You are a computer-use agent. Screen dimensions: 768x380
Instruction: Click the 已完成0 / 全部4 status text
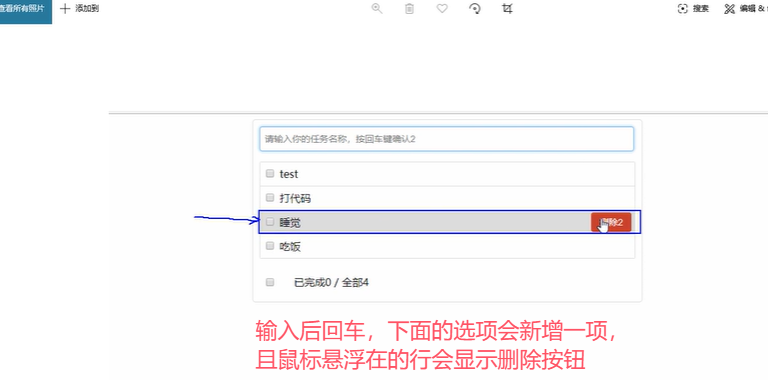coord(331,283)
